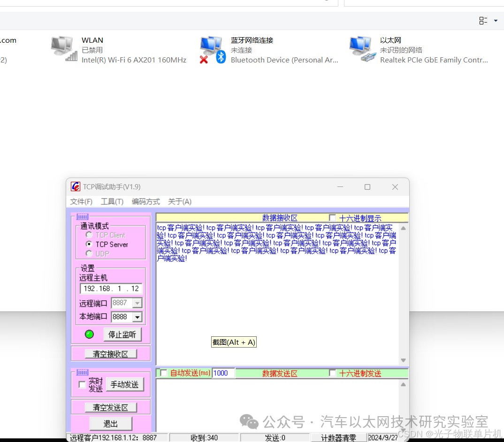Expand the 本地端口 8888 dropdown
504x442 pixels.
pos(137,317)
